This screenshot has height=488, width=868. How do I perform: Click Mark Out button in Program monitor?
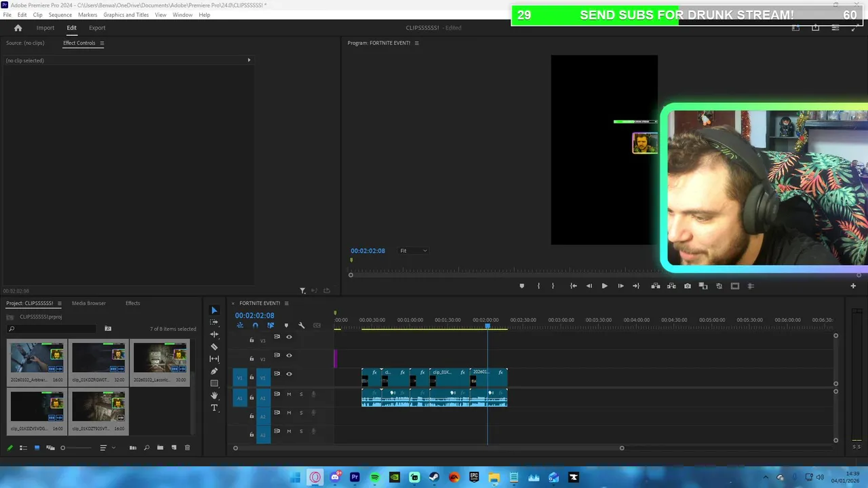coord(553,286)
